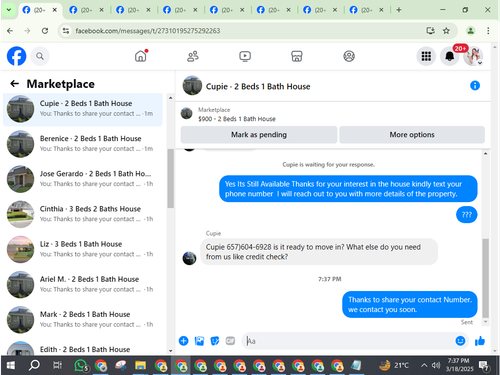Open the account profile picture menu
This screenshot has width=500, height=375.
pos(473,56)
